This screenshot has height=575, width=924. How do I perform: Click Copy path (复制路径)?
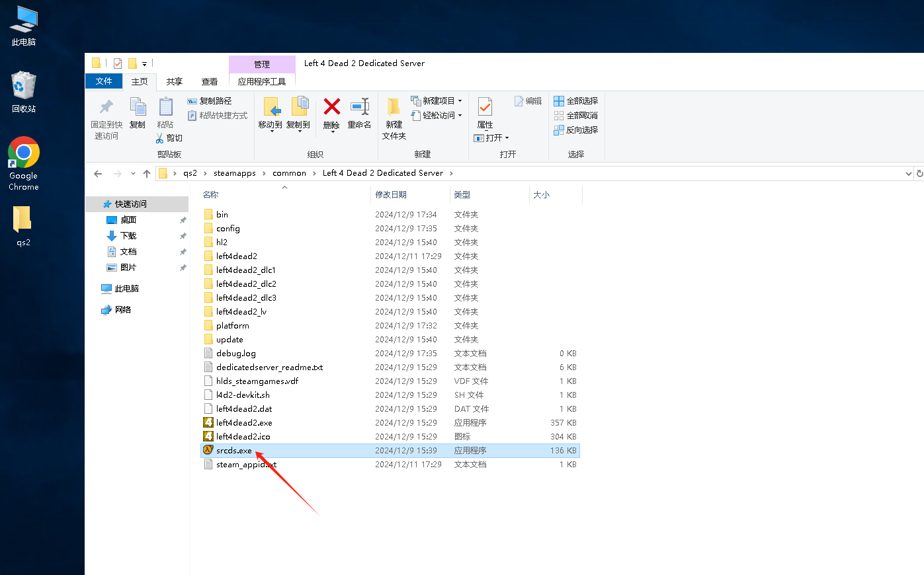click(x=209, y=101)
